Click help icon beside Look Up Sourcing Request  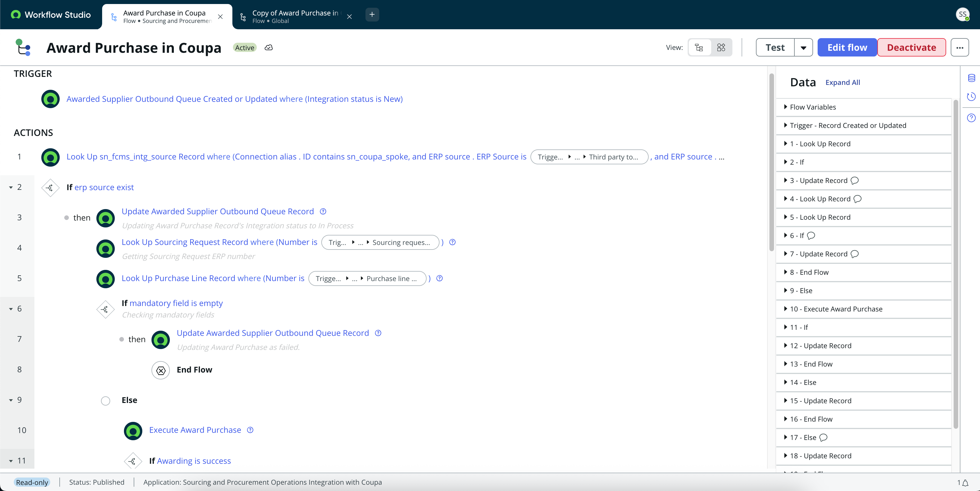(x=452, y=242)
